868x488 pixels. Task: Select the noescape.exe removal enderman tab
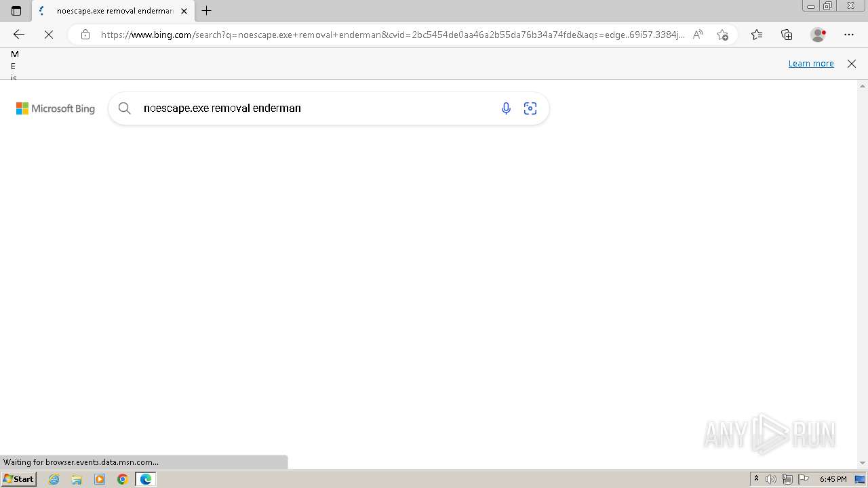pyautogui.click(x=113, y=11)
